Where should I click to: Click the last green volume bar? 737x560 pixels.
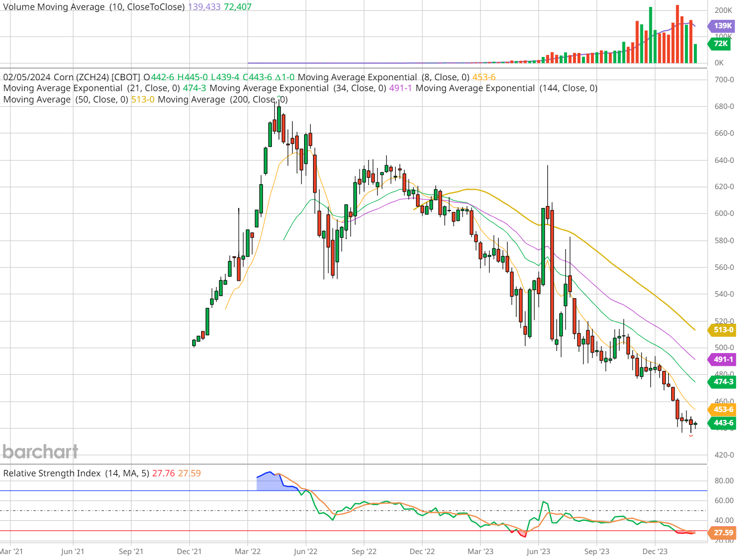point(695,53)
